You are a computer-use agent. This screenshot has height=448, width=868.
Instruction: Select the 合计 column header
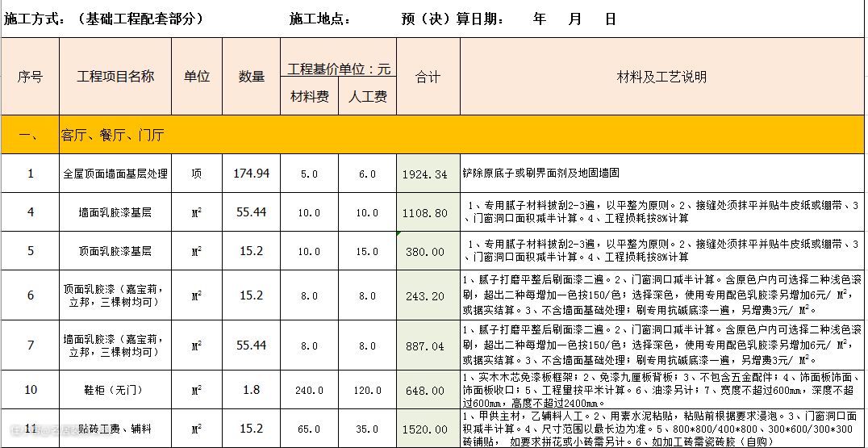[428, 77]
